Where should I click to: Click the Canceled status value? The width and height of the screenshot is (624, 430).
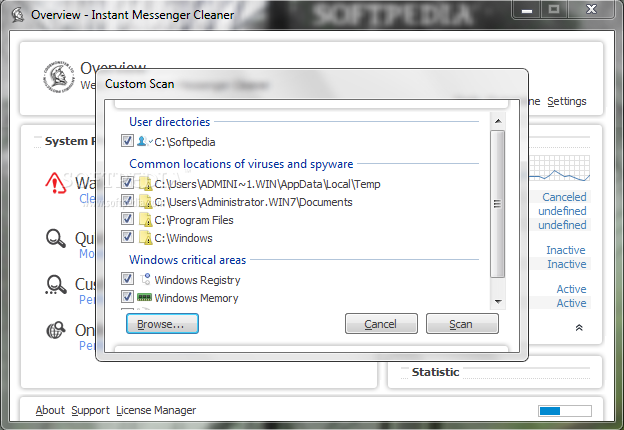pyautogui.click(x=564, y=197)
